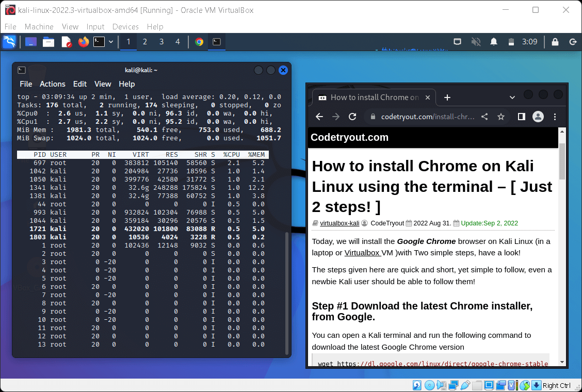Click VirtualBox shared folders status icon

477,385
